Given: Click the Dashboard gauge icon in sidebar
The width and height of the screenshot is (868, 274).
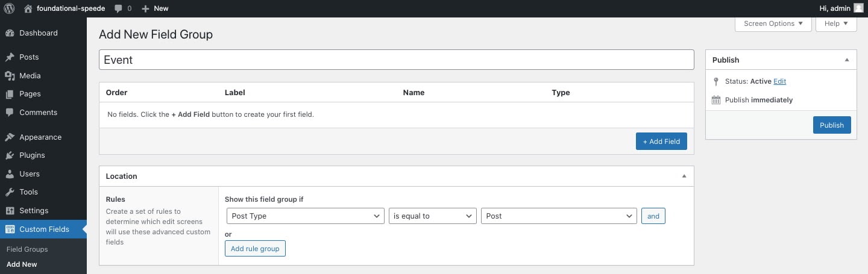Looking at the screenshot, I should (x=10, y=33).
